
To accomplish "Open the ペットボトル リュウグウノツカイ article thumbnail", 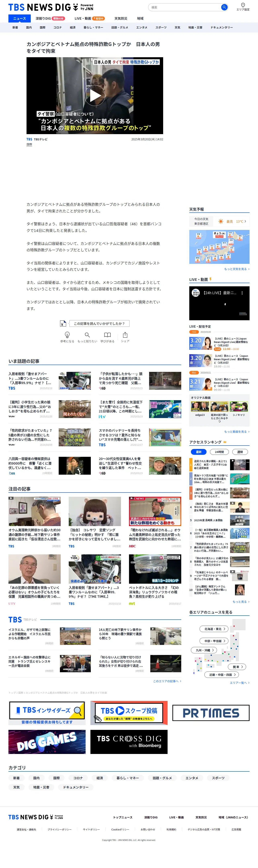I will (x=155, y=569).
